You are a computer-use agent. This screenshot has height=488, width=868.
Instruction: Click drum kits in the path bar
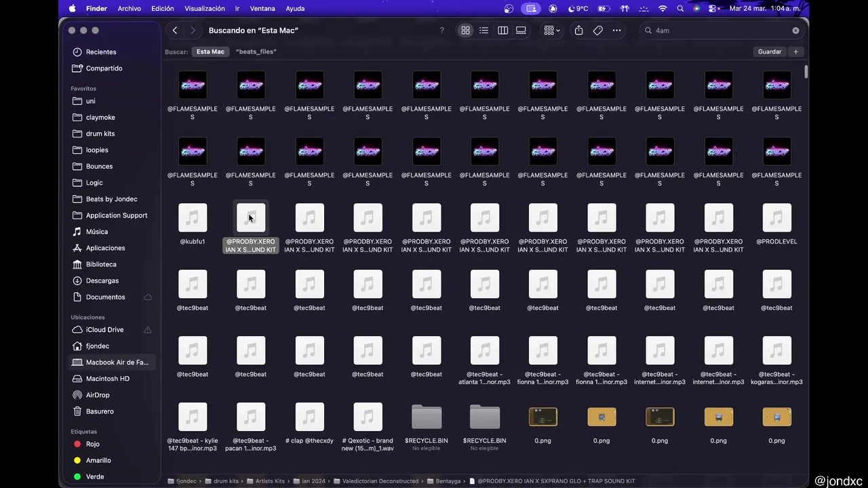click(x=221, y=481)
